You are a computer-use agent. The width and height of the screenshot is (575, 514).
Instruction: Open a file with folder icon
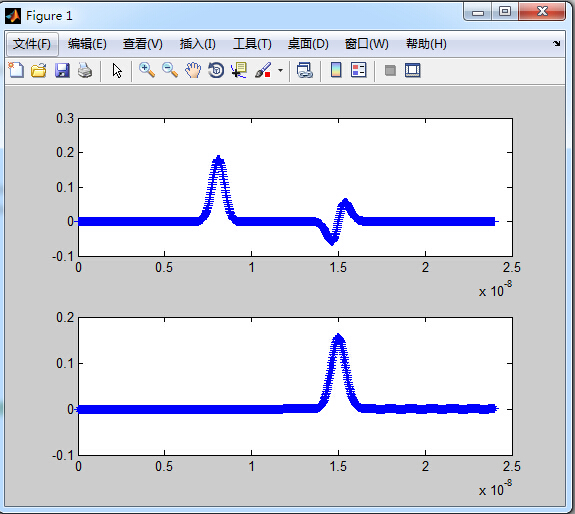pos(39,70)
